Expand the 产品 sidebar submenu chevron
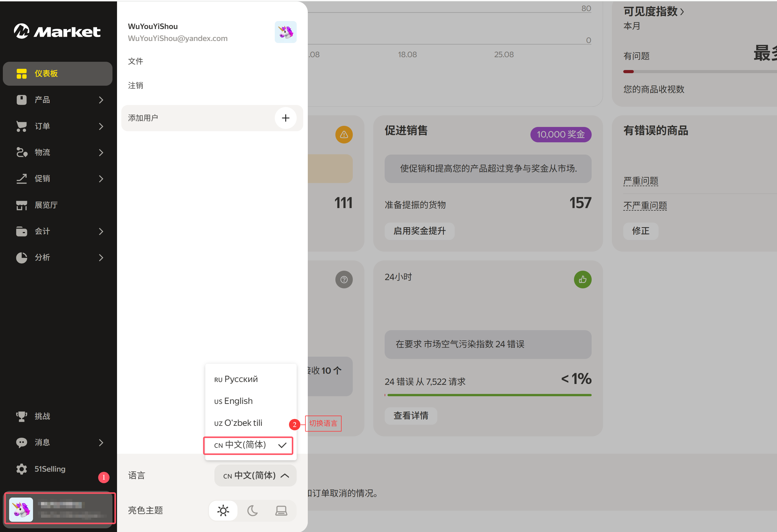 [101, 100]
